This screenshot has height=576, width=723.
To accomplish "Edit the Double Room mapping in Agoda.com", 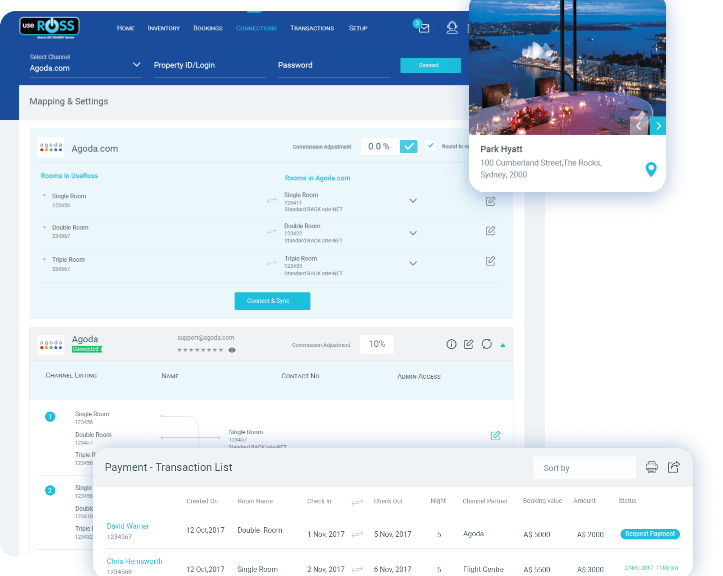I will pos(490,231).
